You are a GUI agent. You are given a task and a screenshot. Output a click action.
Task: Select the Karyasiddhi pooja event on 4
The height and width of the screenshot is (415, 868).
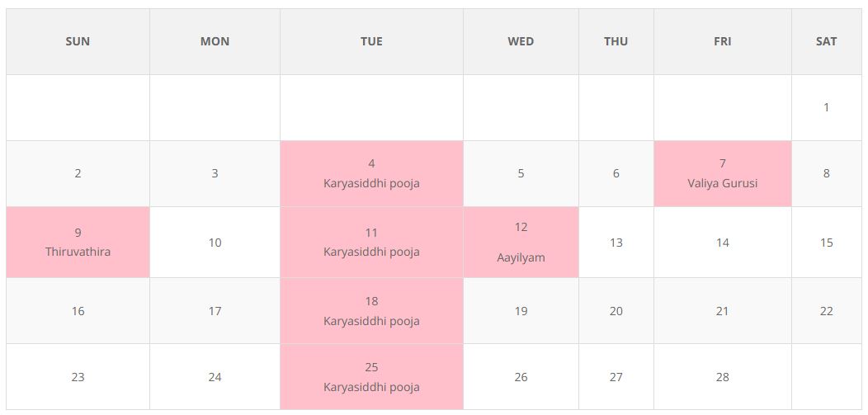tap(371, 183)
